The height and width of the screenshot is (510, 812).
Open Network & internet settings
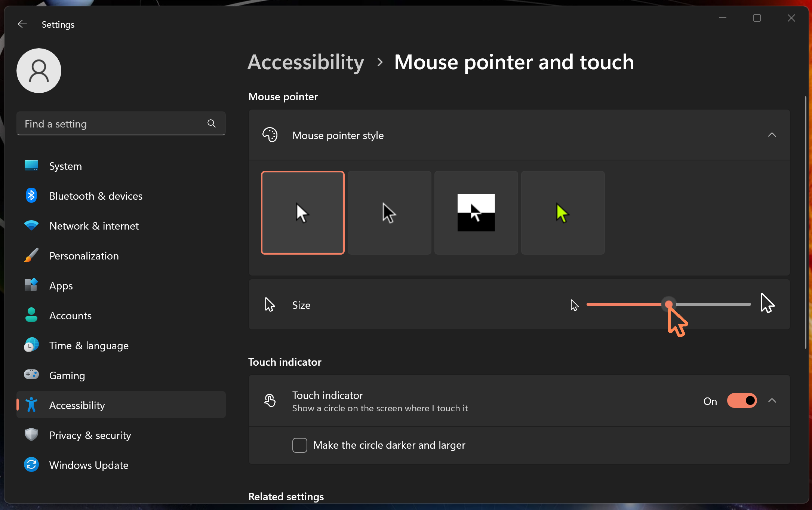point(93,225)
